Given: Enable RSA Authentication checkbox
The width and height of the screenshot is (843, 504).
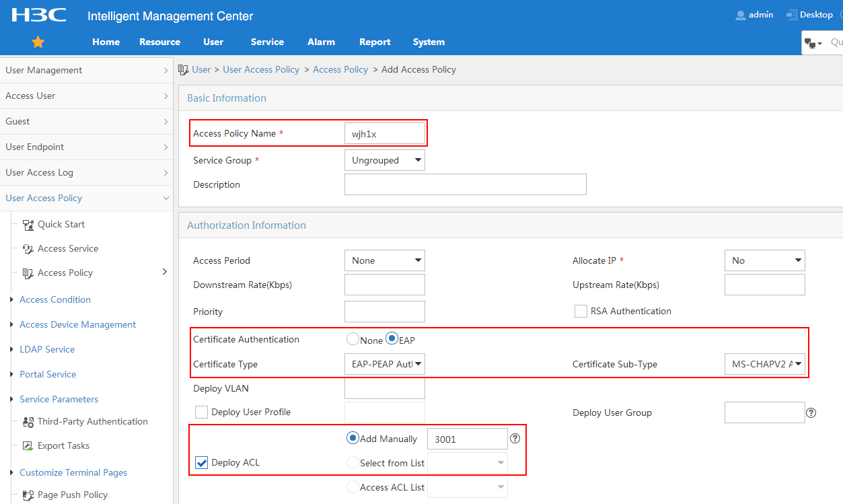Looking at the screenshot, I should (581, 311).
